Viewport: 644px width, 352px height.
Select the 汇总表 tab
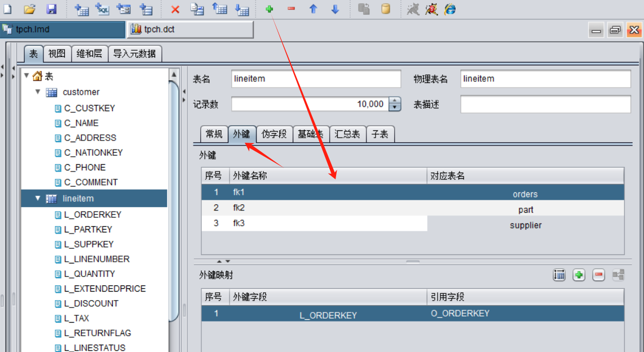[347, 134]
